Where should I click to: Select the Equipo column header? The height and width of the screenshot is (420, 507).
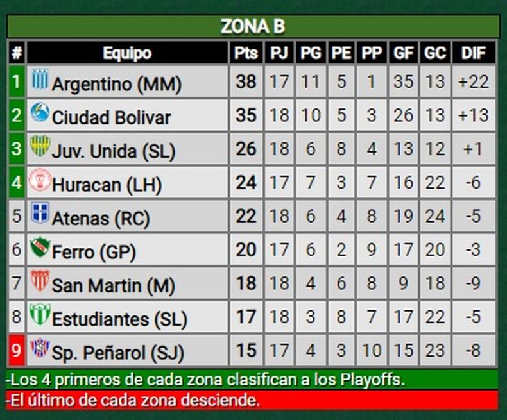(x=127, y=53)
